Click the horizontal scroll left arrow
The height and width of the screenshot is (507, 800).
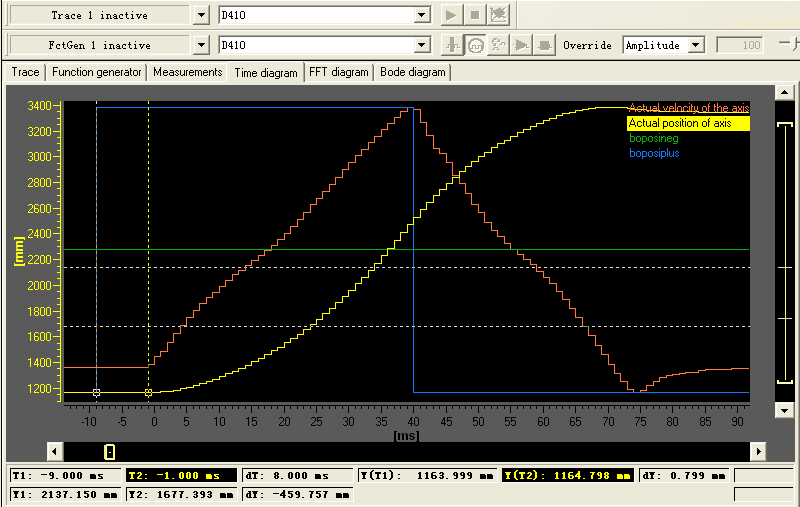point(55,451)
